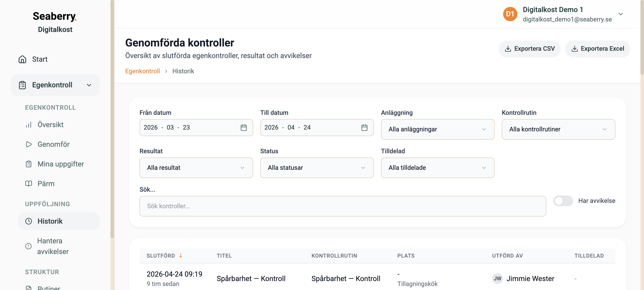Click the Utförd av column header
Screen dimensions: 644x290
[x=507, y=256]
